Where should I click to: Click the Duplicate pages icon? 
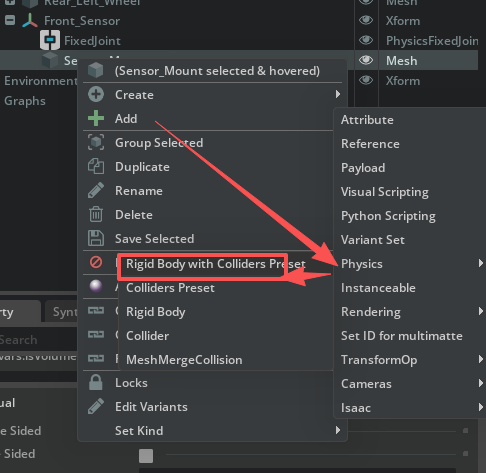tap(96, 166)
